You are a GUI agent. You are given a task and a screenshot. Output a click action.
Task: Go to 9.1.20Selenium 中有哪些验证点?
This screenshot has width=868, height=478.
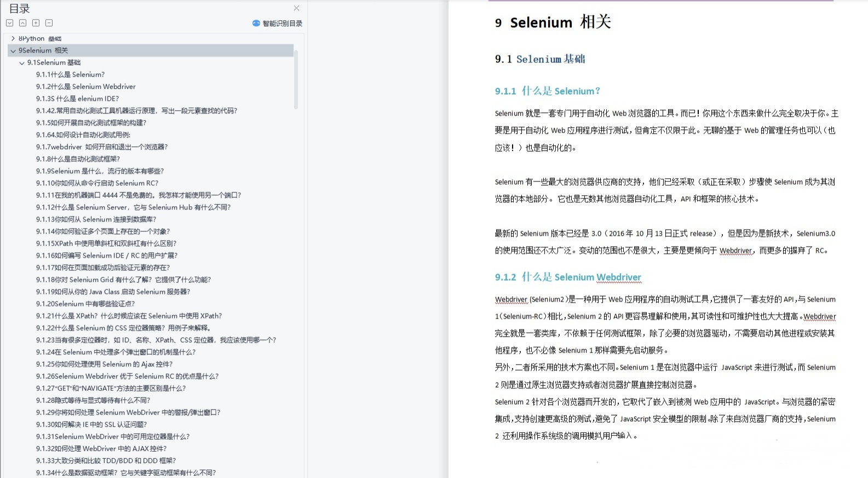tap(85, 304)
